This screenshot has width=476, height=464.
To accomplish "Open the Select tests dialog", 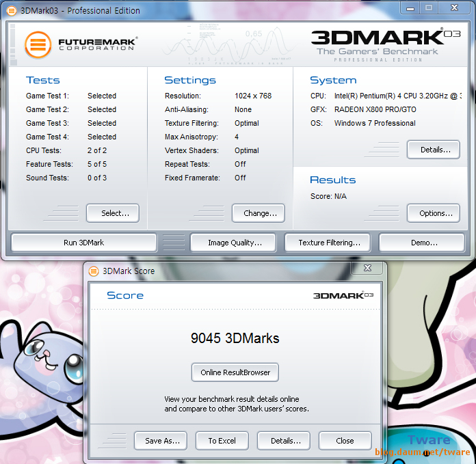I will [x=113, y=213].
